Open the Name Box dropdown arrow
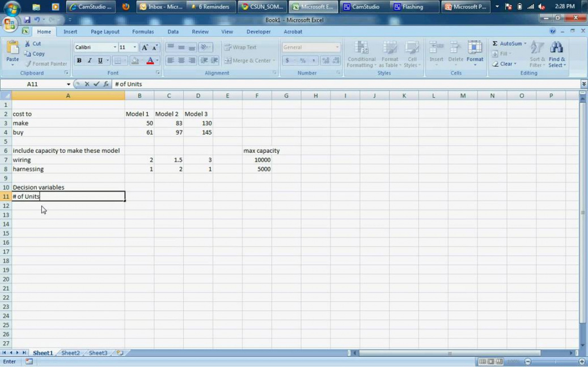This screenshot has width=588, height=367. (69, 84)
